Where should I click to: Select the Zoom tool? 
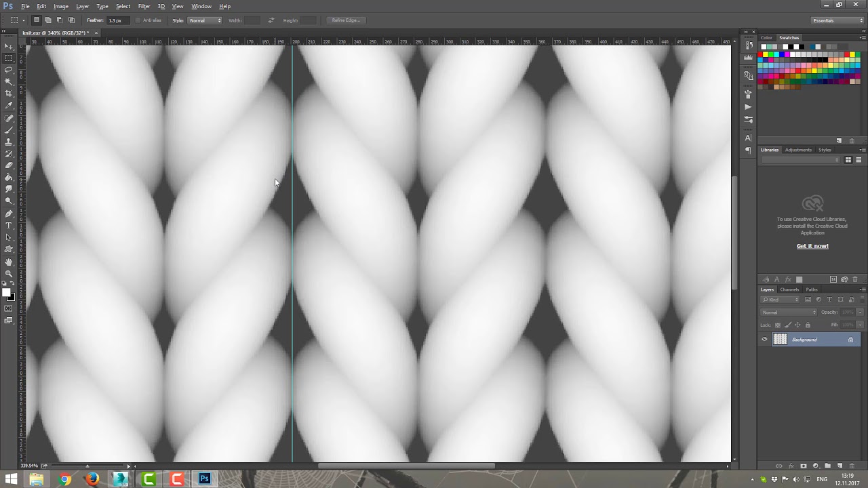click(x=9, y=274)
